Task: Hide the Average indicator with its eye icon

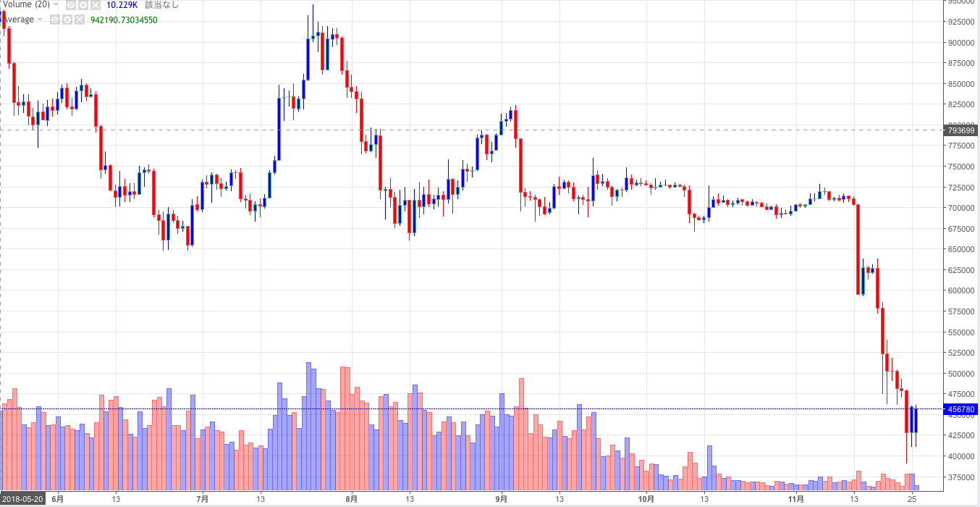Action: point(55,20)
